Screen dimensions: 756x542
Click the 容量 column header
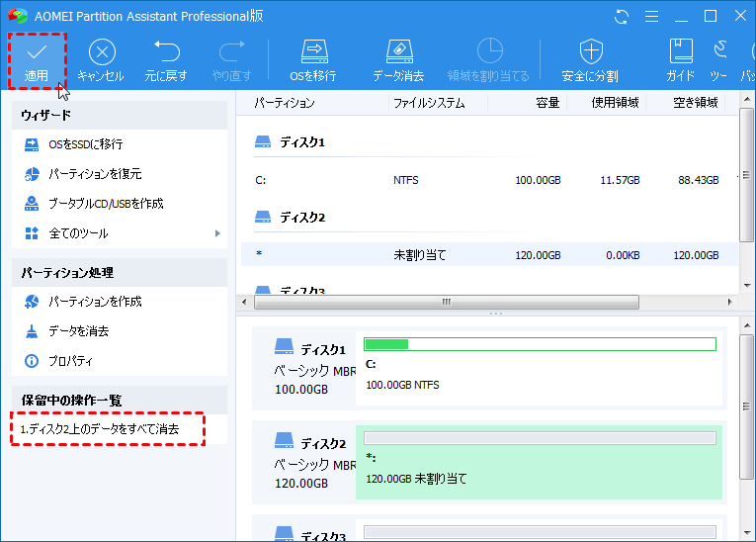pos(547,103)
